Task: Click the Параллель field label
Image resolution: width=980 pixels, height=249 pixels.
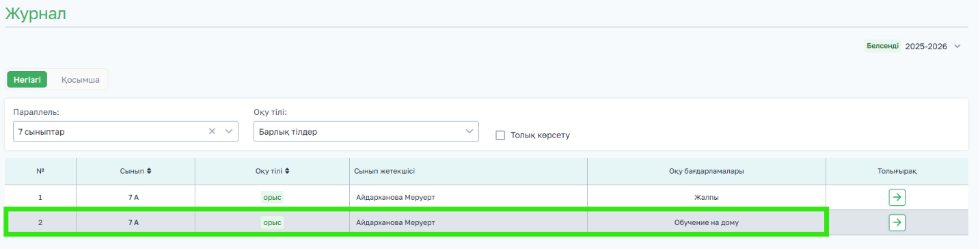Action: coord(36,112)
